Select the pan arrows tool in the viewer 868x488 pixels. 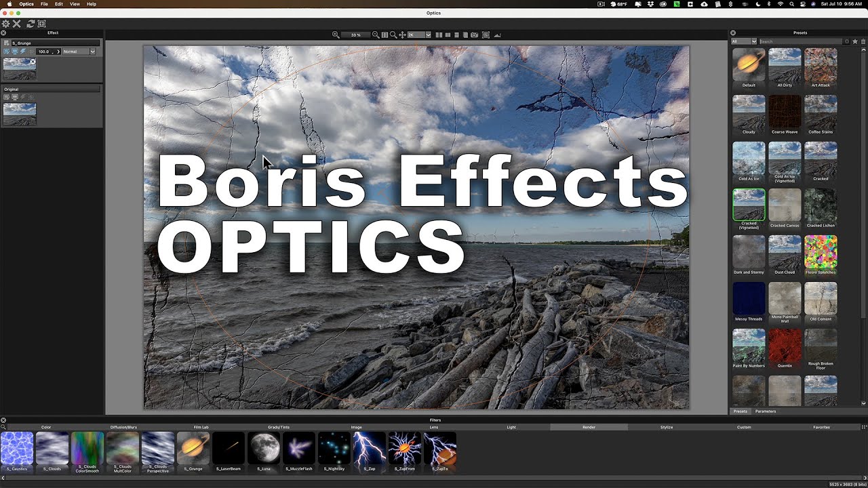[x=402, y=35]
